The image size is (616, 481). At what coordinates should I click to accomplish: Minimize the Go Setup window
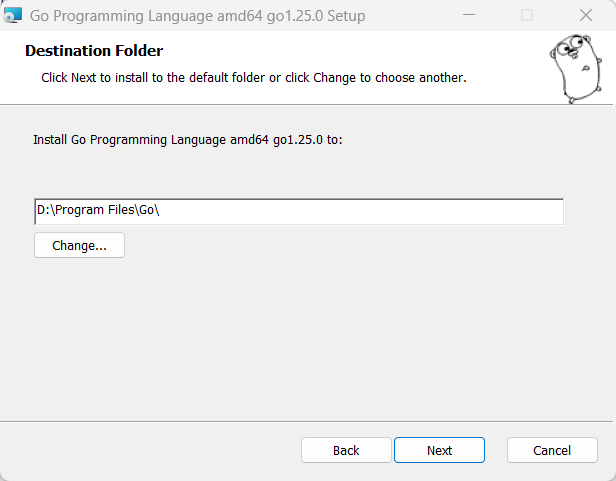(x=469, y=16)
